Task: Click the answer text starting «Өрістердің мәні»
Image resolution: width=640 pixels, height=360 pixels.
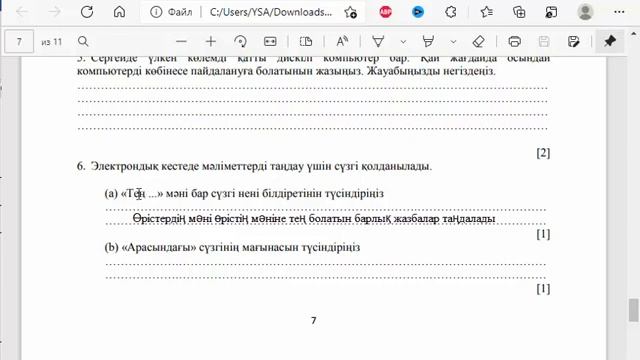Action: (314, 219)
